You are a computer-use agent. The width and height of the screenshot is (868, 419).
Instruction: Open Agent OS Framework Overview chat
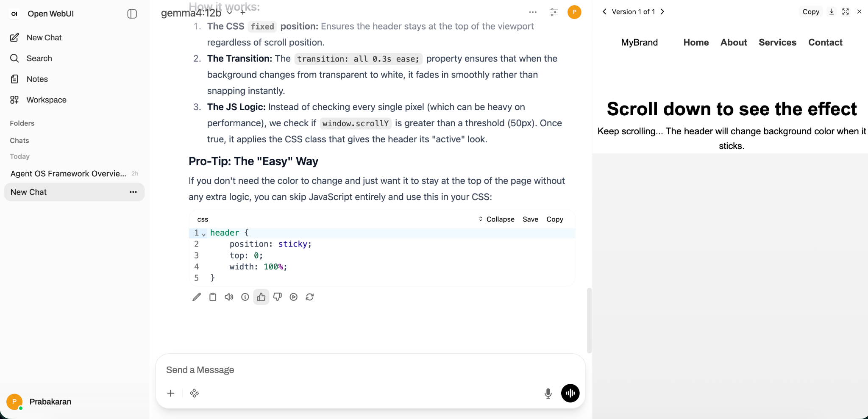68,174
